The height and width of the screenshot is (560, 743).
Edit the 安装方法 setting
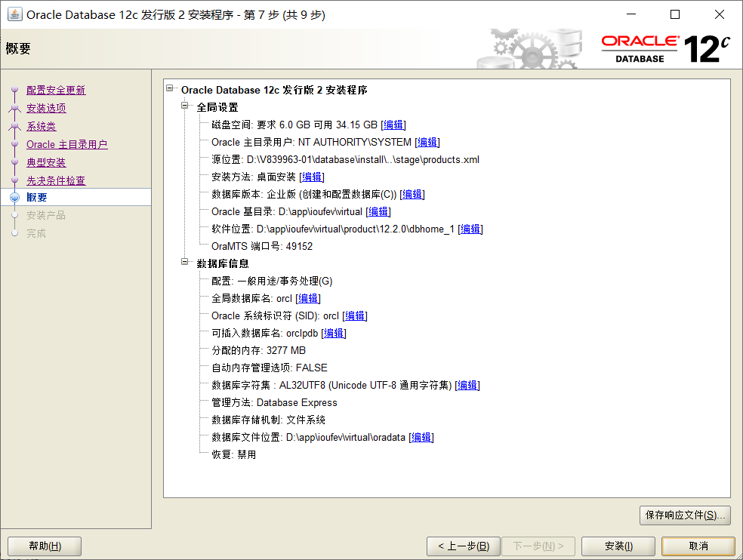coord(312,177)
